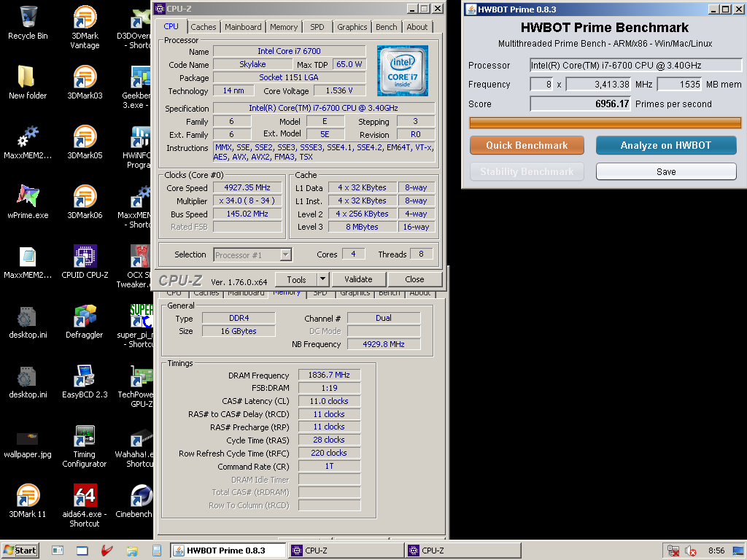This screenshot has height=560, width=747.
Task: Switch to the Mainboard tab in CPU-Z
Action: (x=243, y=27)
